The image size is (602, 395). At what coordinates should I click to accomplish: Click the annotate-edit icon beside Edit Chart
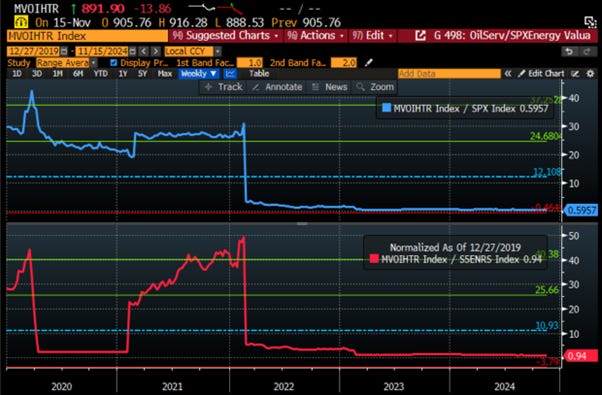tap(575, 74)
